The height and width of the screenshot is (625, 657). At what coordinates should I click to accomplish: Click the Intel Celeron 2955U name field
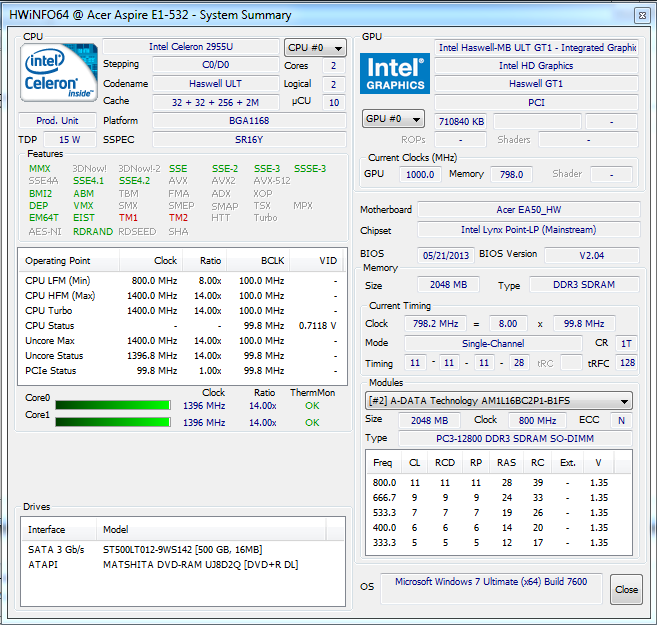(191, 46)
